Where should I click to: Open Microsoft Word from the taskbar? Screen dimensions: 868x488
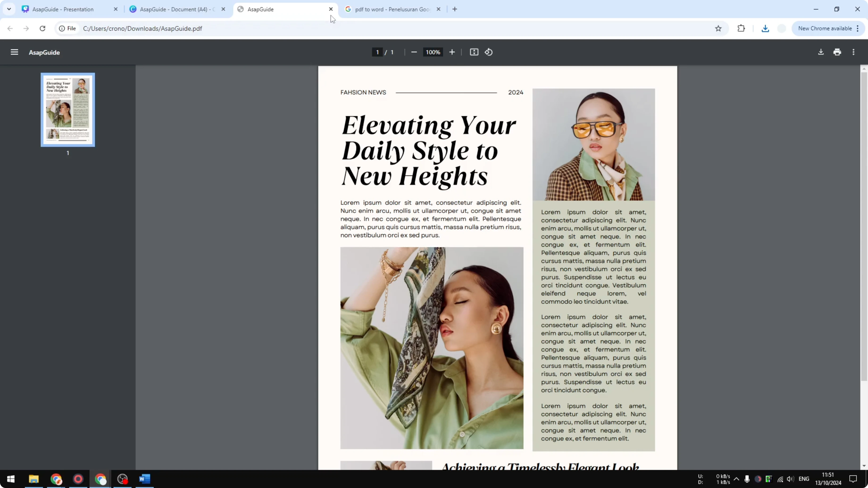(x=145, y=479)
